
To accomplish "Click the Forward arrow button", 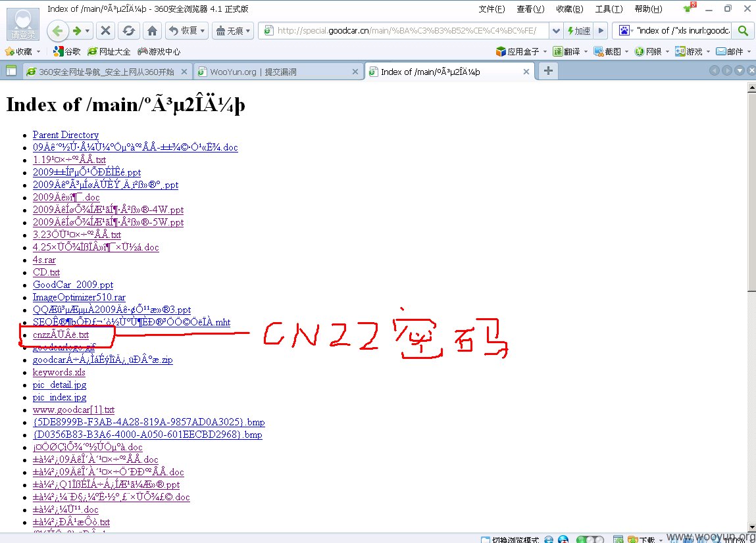I will [x=77, y=31].
